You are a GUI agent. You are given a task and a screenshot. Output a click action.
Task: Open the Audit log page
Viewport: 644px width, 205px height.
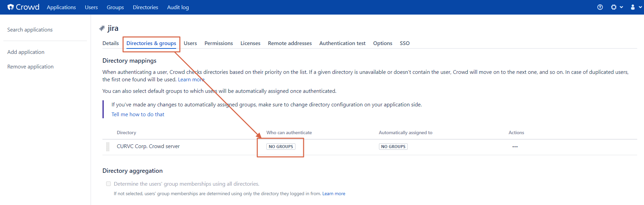point(178,7)
